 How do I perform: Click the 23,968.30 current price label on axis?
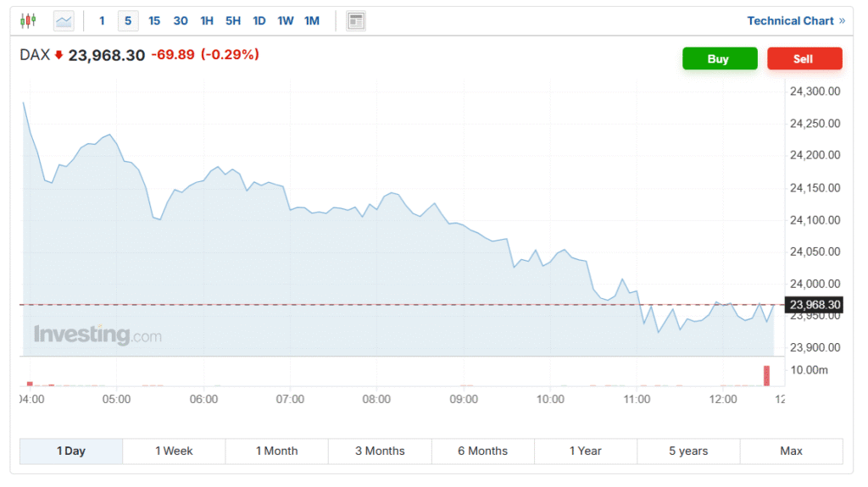(x=815, y=305)
